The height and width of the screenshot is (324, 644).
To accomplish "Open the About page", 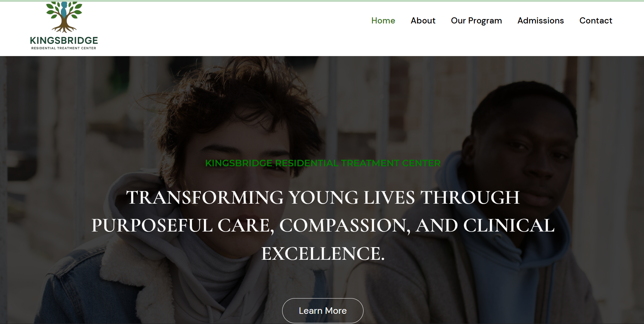I will pos(423,21).
